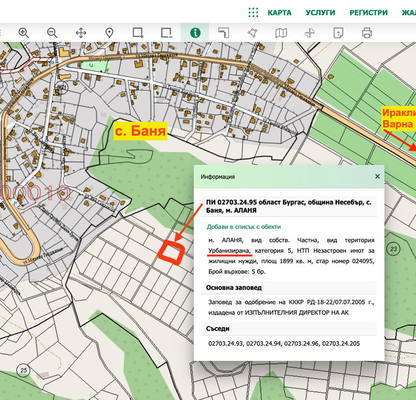Select the zoom out magnifier tool
The image size is (416, 400).
coord(52,33)
